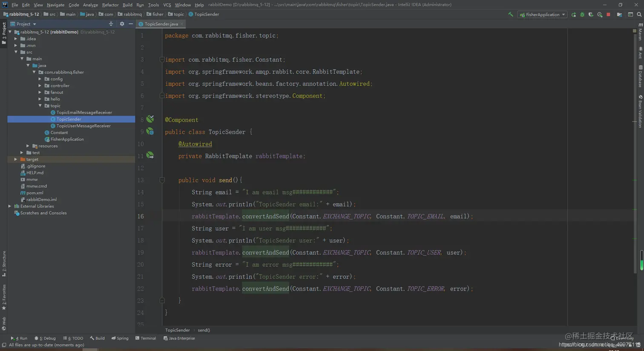Open Search Everywhere magnifier icon
The height and width of the screenshot is (351, 644).
pos(639,14)
